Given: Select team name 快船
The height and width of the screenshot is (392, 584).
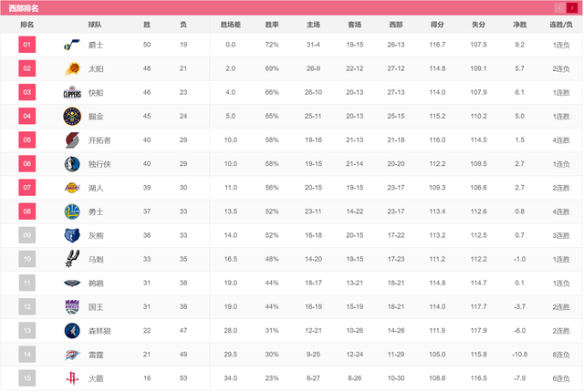Looking at the screenshot, I should click(x=96, y=93).
